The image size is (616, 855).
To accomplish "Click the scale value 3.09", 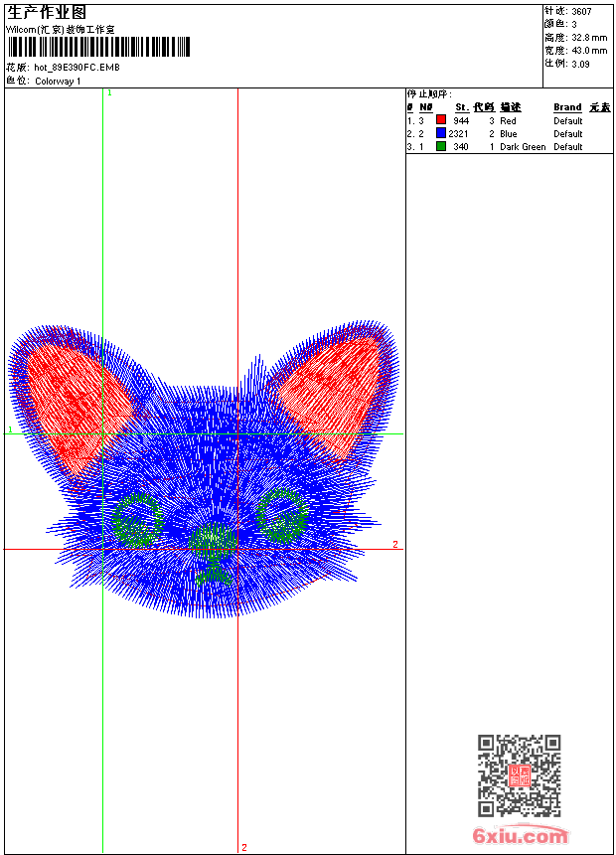I will point(580,64).
